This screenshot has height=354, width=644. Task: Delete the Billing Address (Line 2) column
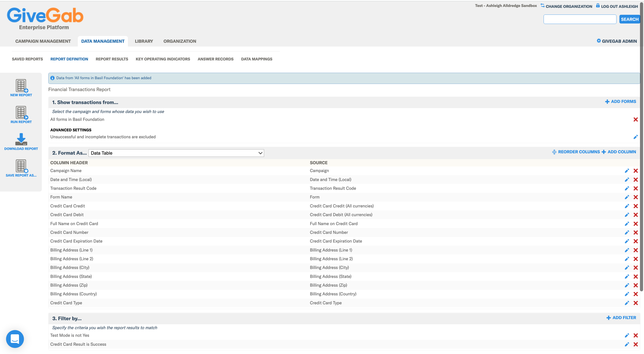636,259
